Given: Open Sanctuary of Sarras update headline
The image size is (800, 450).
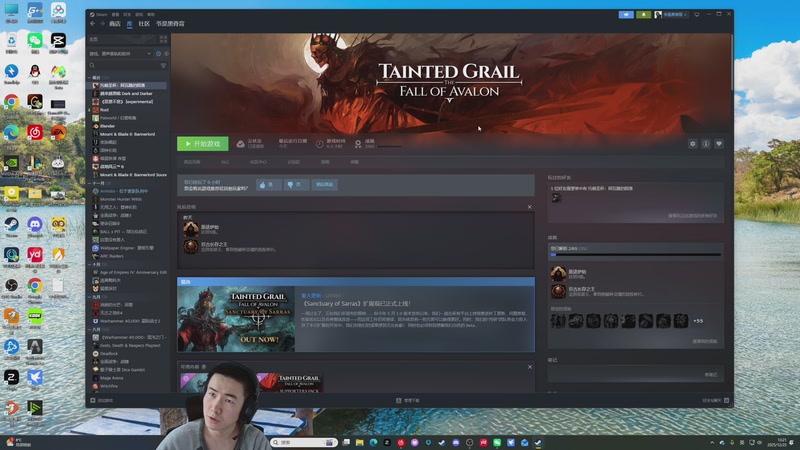Looking at the screenshot, I should (357, 304).
